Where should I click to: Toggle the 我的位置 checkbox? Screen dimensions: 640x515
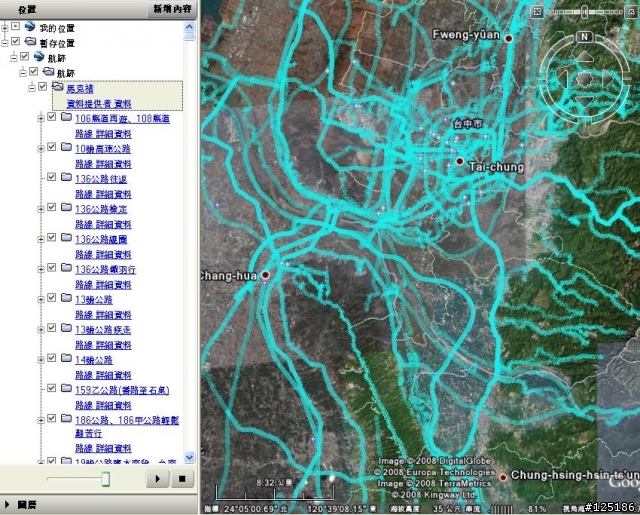pyautogui.click(x=15, y=26)
